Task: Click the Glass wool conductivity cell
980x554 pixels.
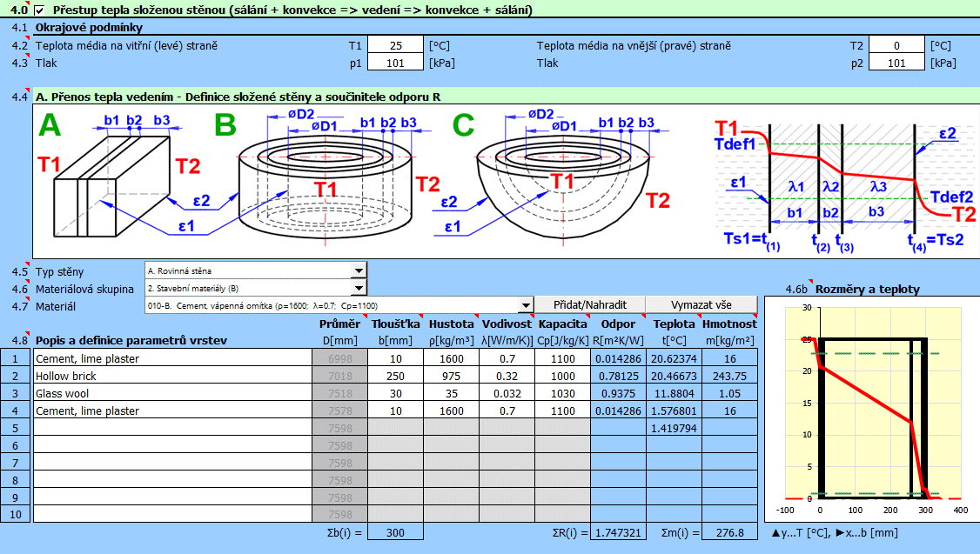Action: (507, 393)
